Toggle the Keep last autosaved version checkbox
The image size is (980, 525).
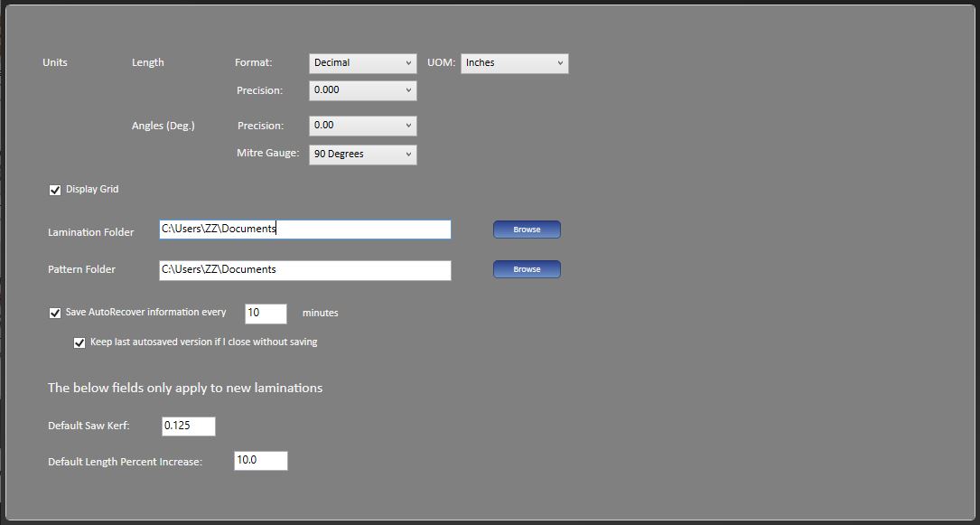pyautogui.click(x=79, y=343)
